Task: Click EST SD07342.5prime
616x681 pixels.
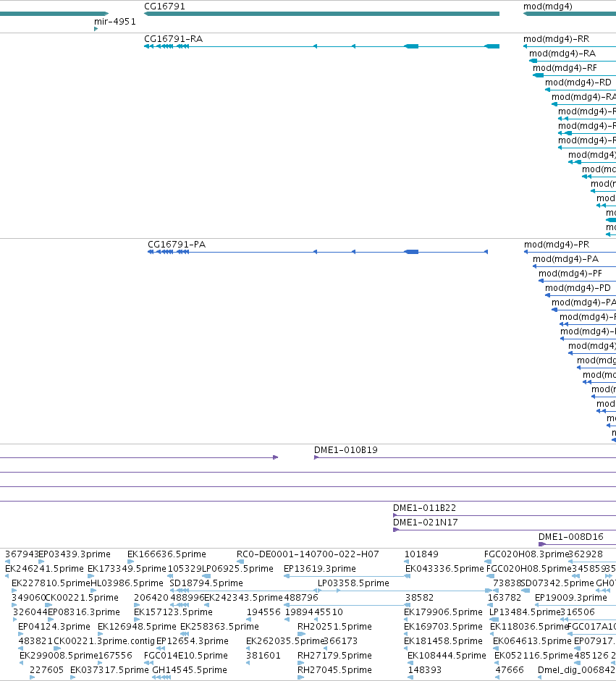Action: tap(557, 583)
